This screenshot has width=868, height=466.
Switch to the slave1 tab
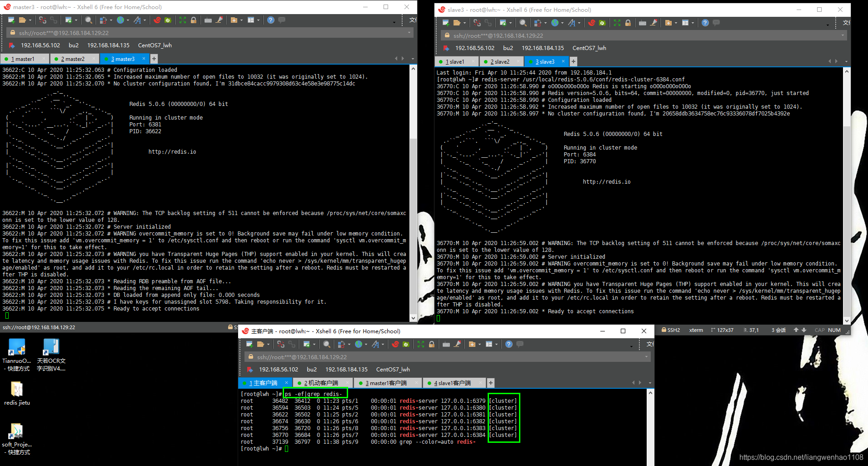tap(456, 61)
